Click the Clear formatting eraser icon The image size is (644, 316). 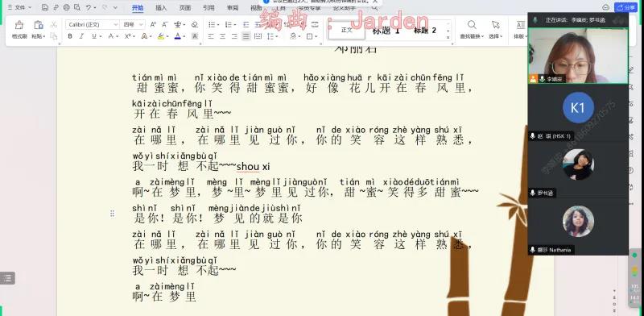(x=195, y=25)
